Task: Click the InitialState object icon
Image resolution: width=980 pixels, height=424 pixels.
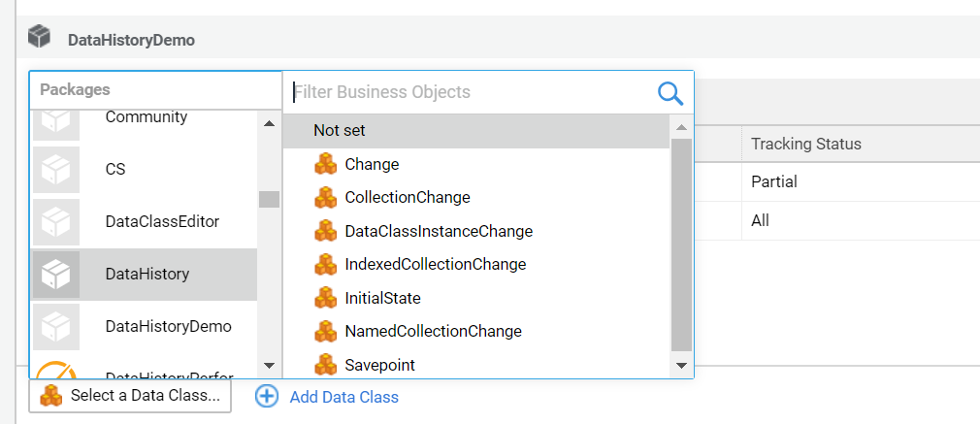Action: pos(325,298)
